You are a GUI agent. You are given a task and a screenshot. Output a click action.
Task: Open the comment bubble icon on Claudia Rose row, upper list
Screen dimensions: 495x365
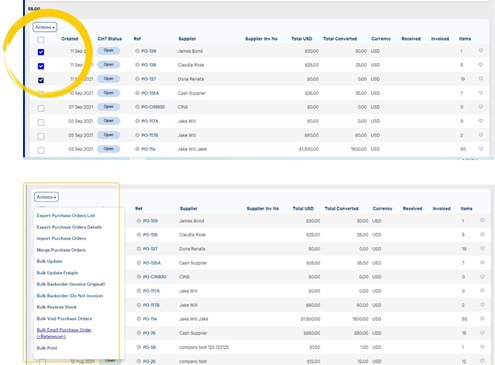tap(481, 64)
